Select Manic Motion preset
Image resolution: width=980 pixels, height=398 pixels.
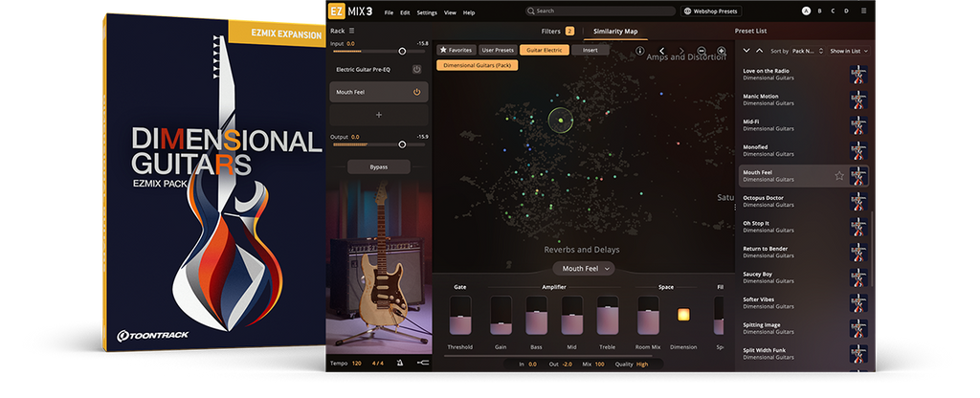point(804,99)
